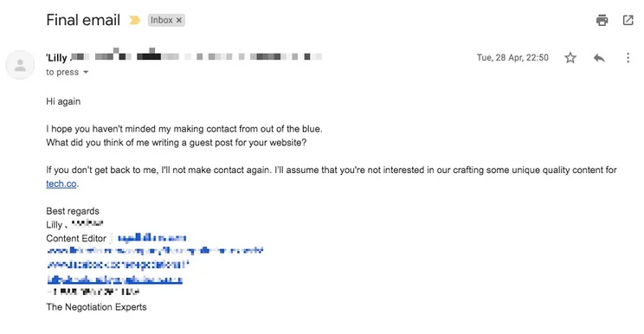The height and width of the screenshot is (334, 644).
Task: Click the blurred email link beside Content Editor
Action: click(x=151, y=238)
